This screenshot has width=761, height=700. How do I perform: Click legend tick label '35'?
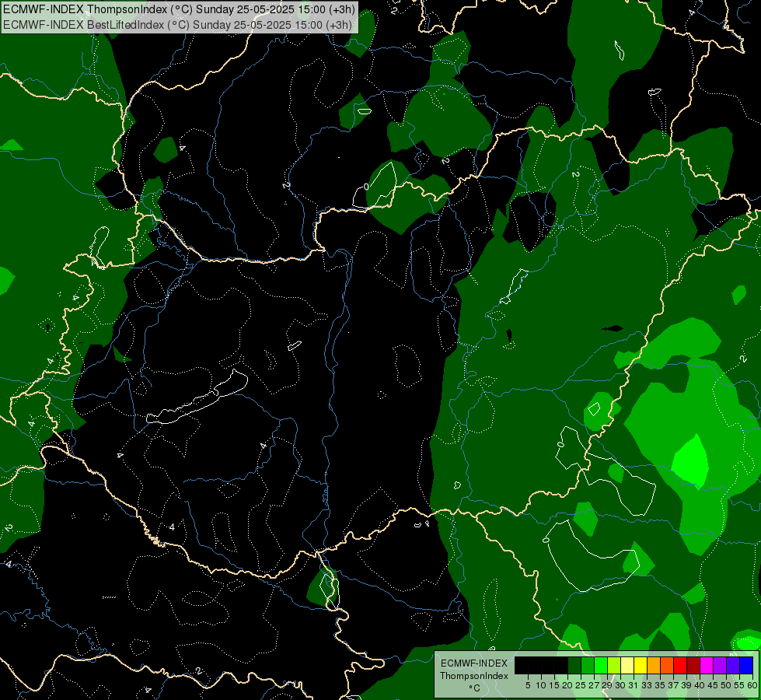pyautogui.click(x=660, y=685)
